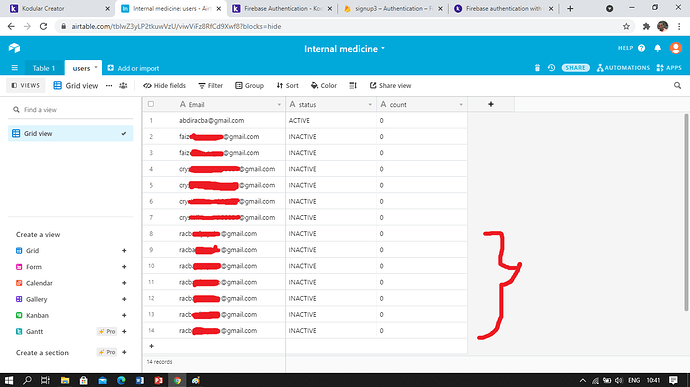
Task: Click the Group button
Action: [249, 85]
